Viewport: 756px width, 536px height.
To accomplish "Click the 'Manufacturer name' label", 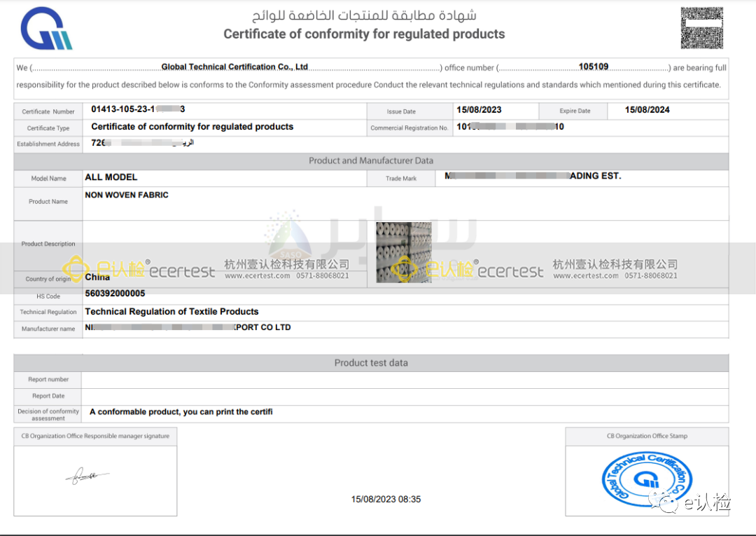I will pyautogui.click(x=48, y=329).
